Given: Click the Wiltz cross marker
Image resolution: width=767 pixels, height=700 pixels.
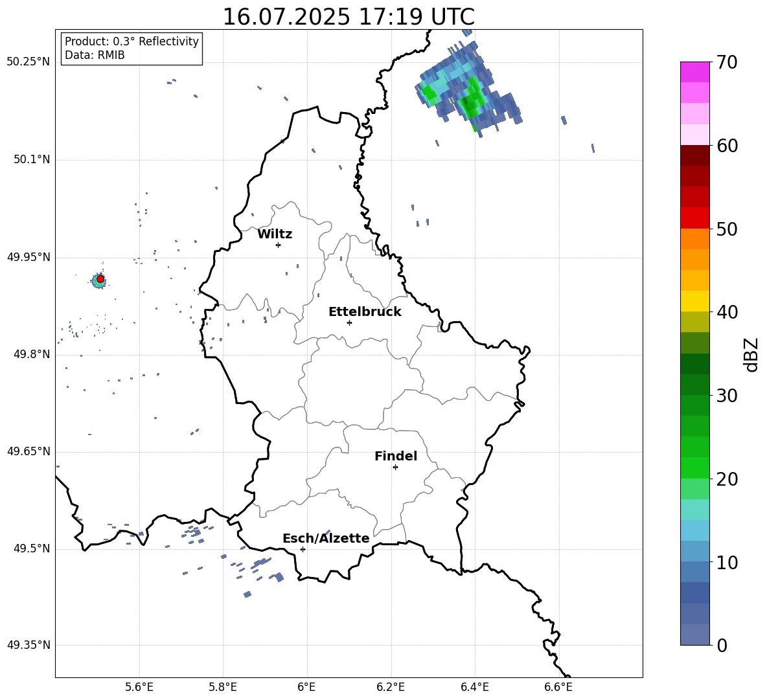Looking at the screenshot, I should [279, 245].
